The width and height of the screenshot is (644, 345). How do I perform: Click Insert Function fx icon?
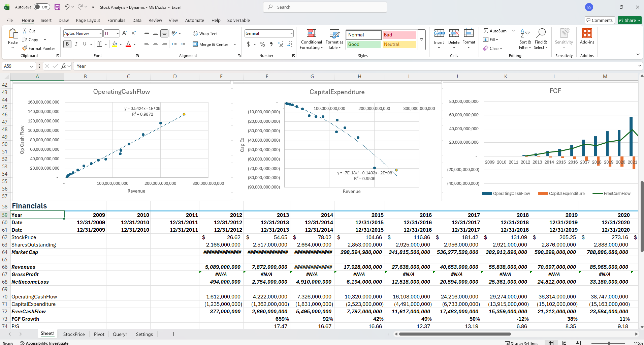tap(63, 66)
